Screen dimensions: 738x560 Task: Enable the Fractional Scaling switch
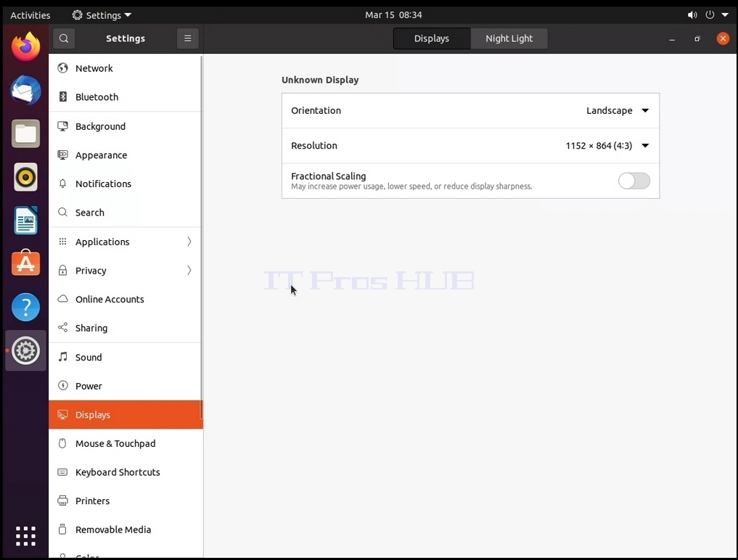[x=634, y=181]
